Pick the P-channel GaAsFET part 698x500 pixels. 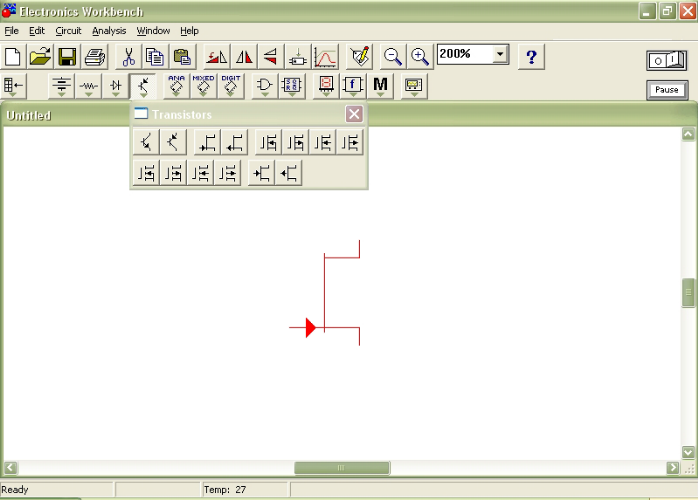pos(288,173)
